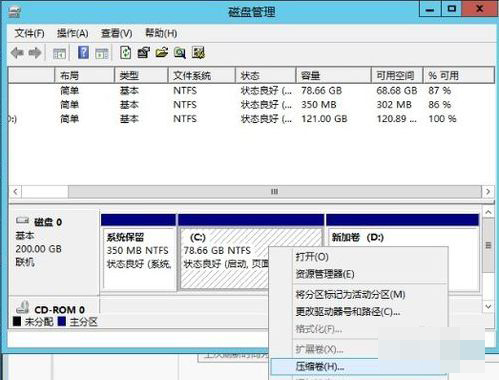This screenshot has height=380, width=499.
Task: Open the Help question mark icon
Action: click(83, 53)
